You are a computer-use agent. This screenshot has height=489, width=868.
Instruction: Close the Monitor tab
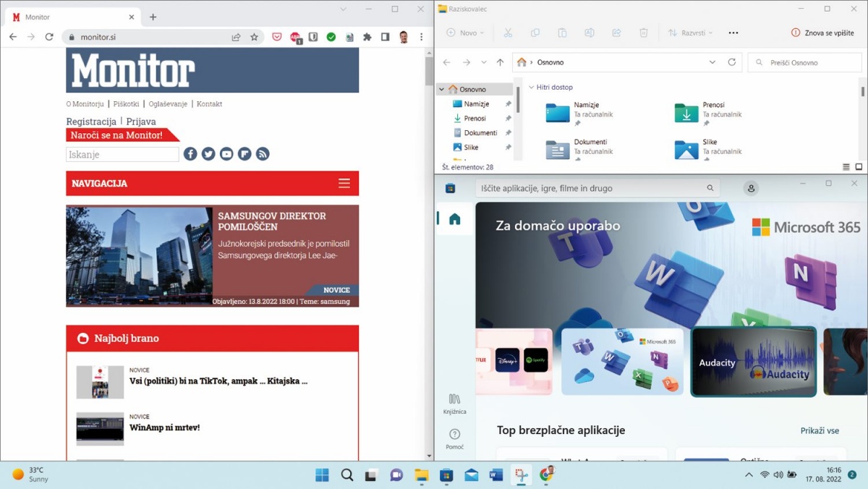(132, 17)
